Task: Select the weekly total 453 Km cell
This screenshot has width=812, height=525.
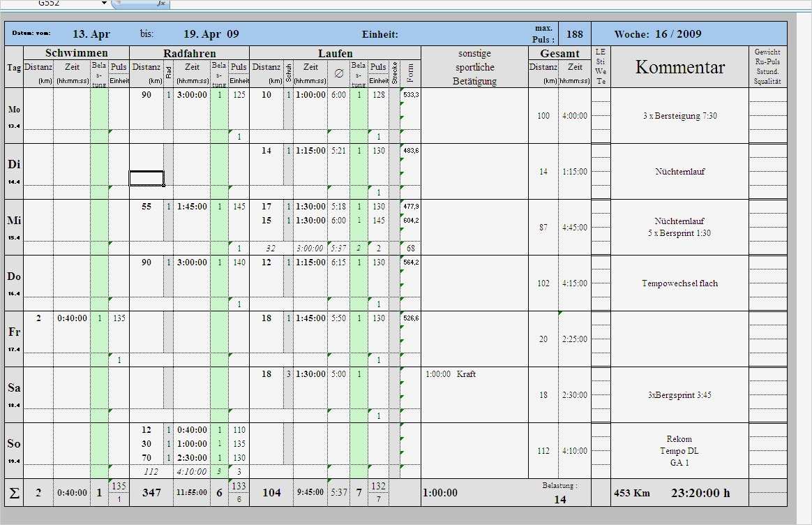Action: 632,492
